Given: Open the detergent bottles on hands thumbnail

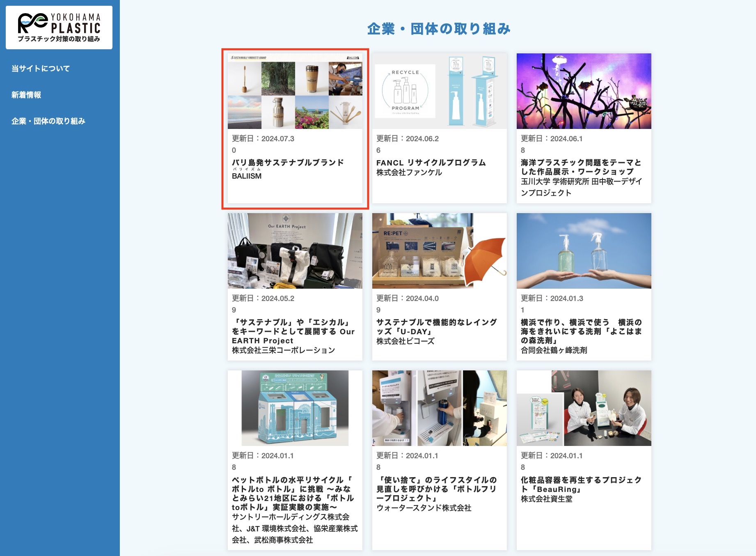Looking at the screenshot, I should tap(584, 251).
